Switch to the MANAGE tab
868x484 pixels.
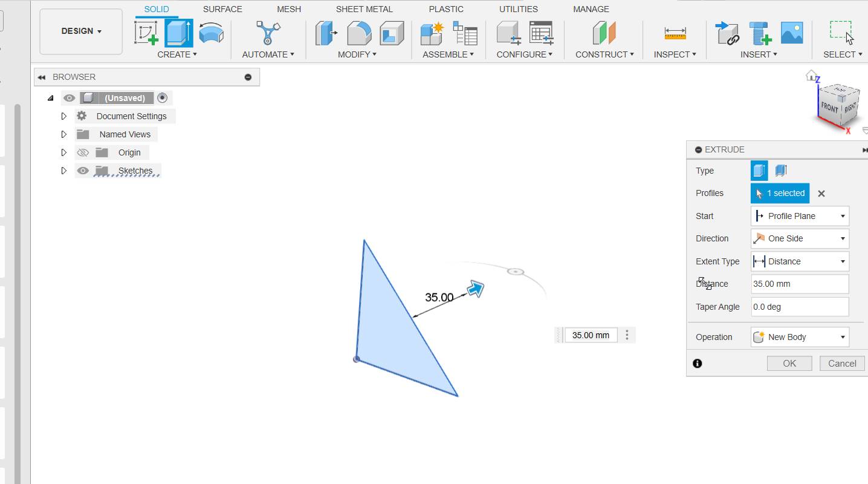(591, 9)
